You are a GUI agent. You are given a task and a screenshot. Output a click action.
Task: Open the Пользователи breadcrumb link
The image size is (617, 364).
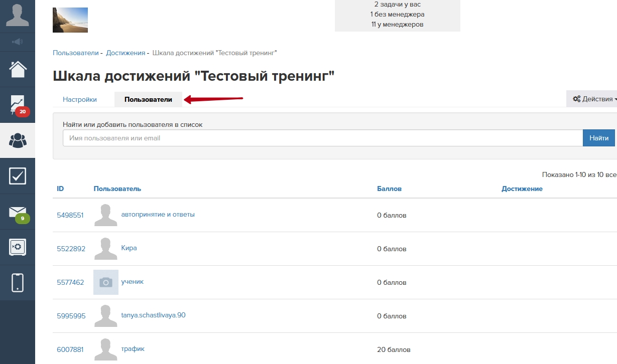(x=75, y=53)
